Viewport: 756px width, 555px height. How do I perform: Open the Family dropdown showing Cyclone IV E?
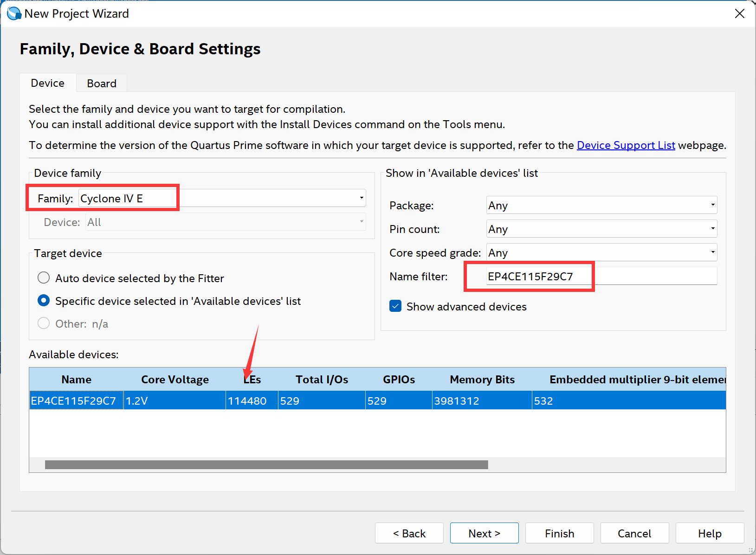coord(222,198)
